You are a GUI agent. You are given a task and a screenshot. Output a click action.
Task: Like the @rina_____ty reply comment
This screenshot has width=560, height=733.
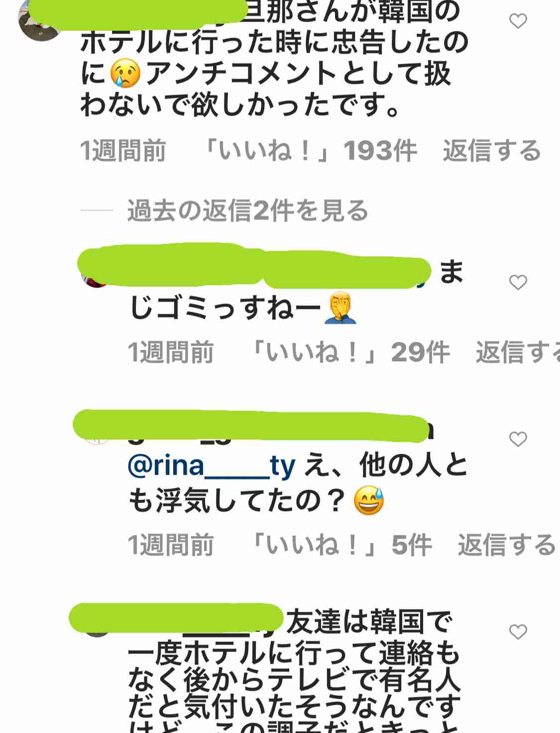click(x=518, y=439)
